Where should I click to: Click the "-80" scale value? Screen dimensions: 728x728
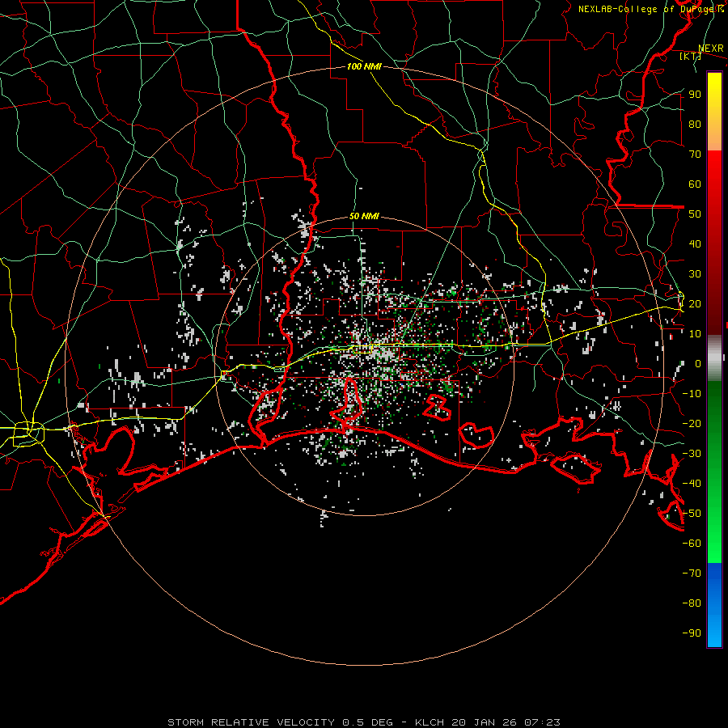(x=692, y=603)
